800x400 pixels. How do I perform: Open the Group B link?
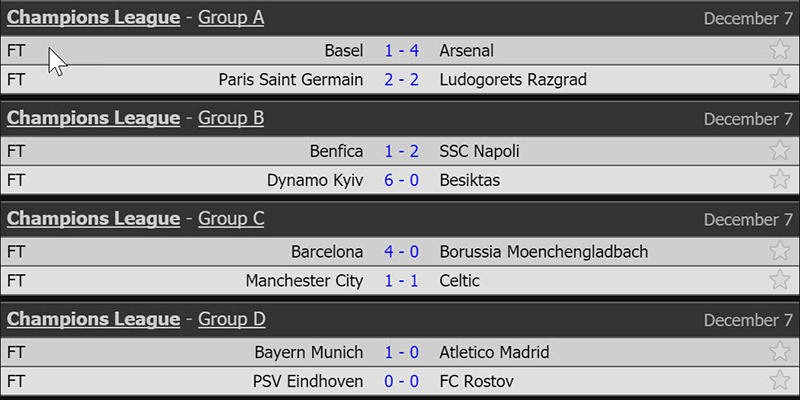[231, 118]
